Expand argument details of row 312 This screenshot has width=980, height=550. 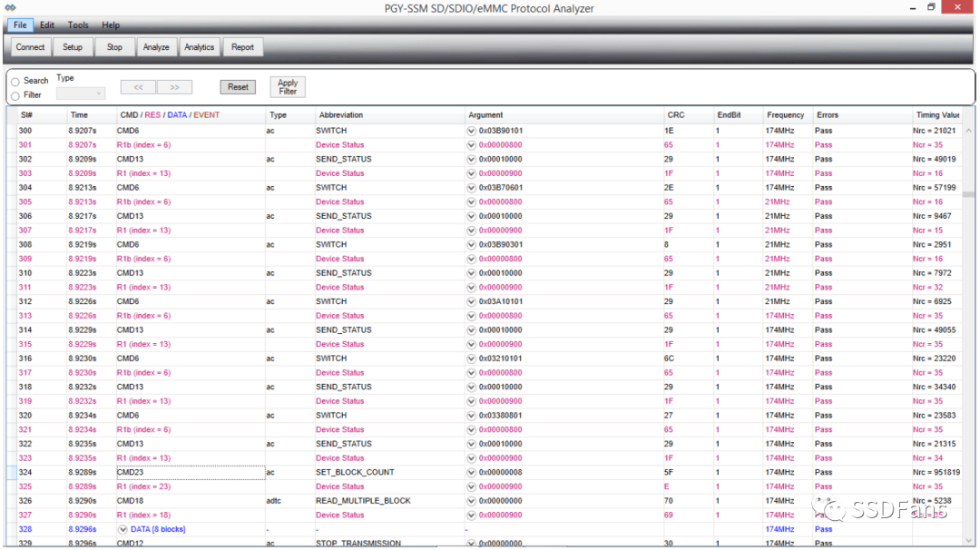(x=471, y=301)
